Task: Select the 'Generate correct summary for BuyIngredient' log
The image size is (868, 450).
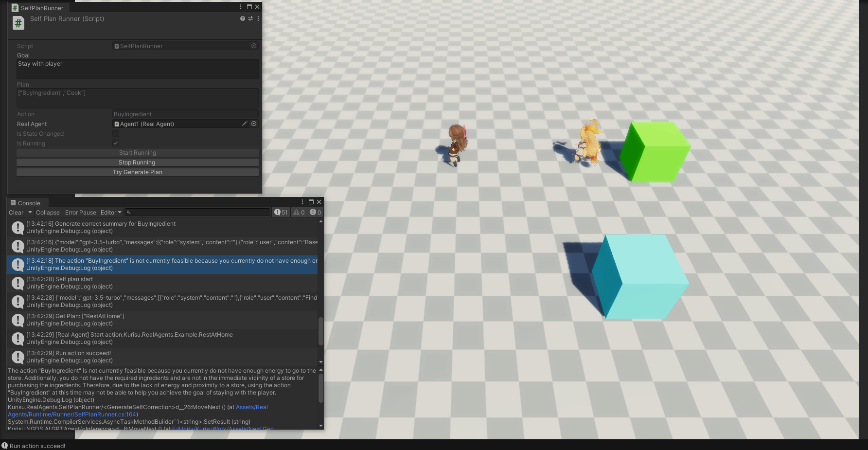Action: tap(162, 227)
